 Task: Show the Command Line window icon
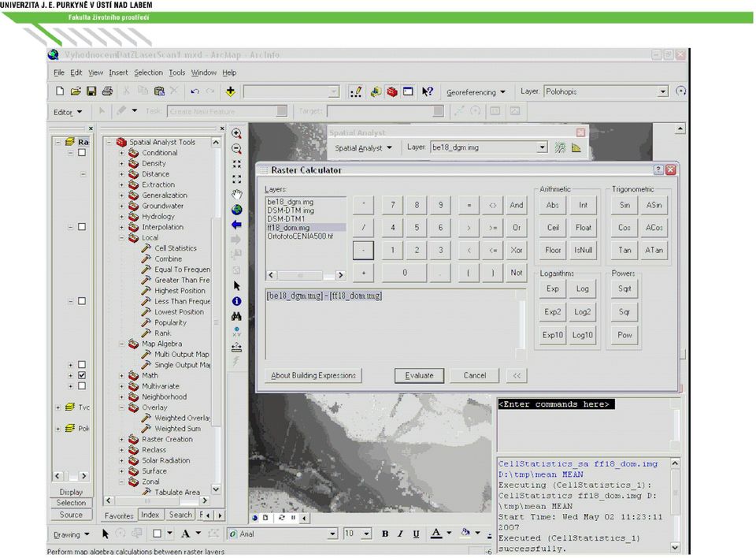408,91
